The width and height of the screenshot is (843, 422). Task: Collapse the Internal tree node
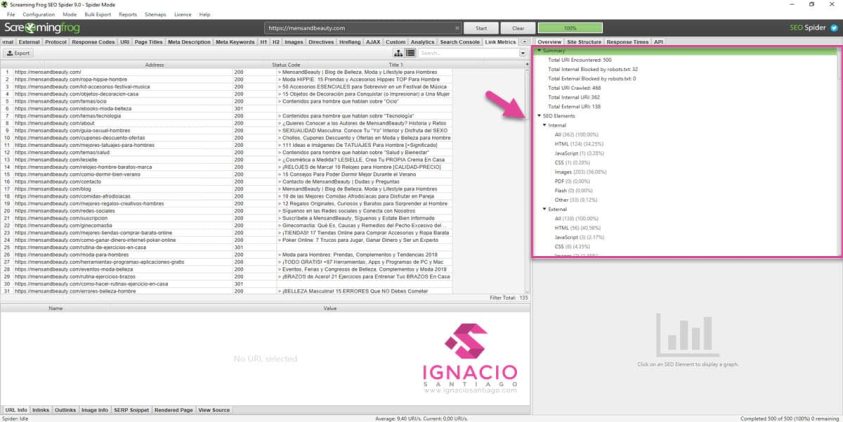click(544, 125)
